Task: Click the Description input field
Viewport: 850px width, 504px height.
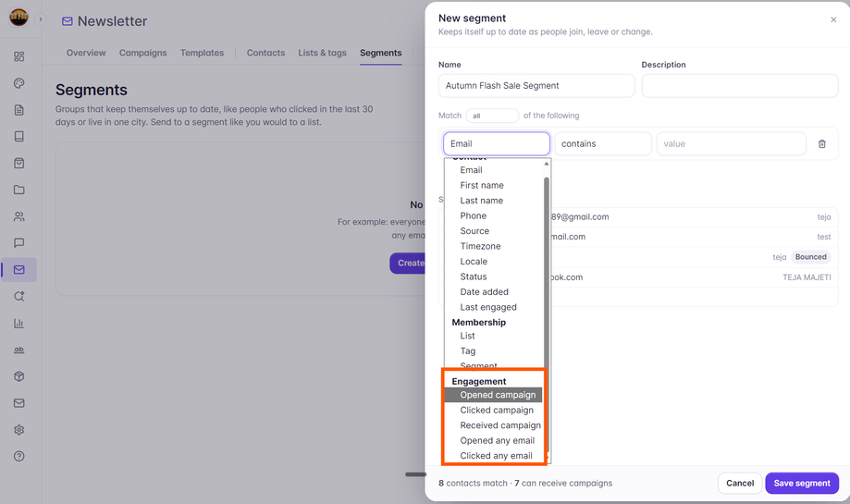Action: (x=740, y=86)
